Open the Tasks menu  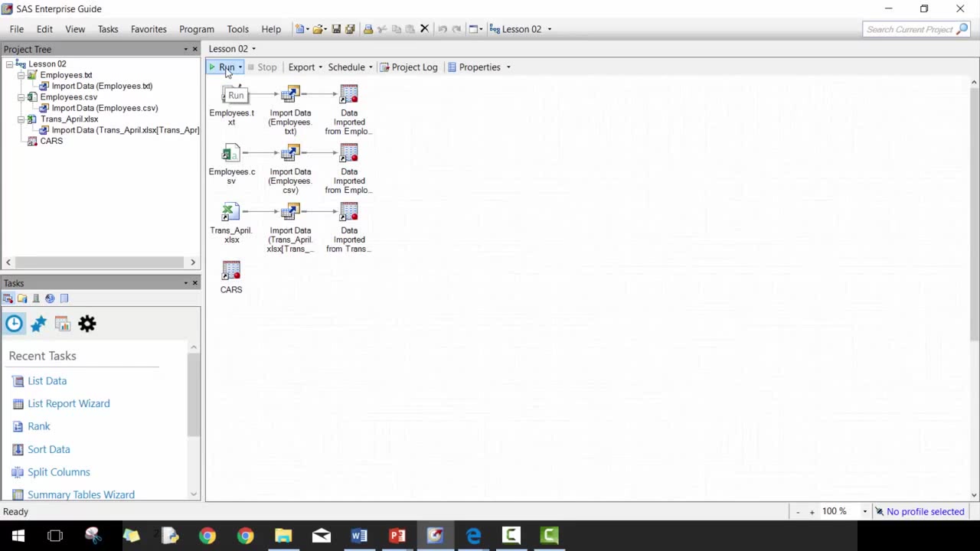107,29
